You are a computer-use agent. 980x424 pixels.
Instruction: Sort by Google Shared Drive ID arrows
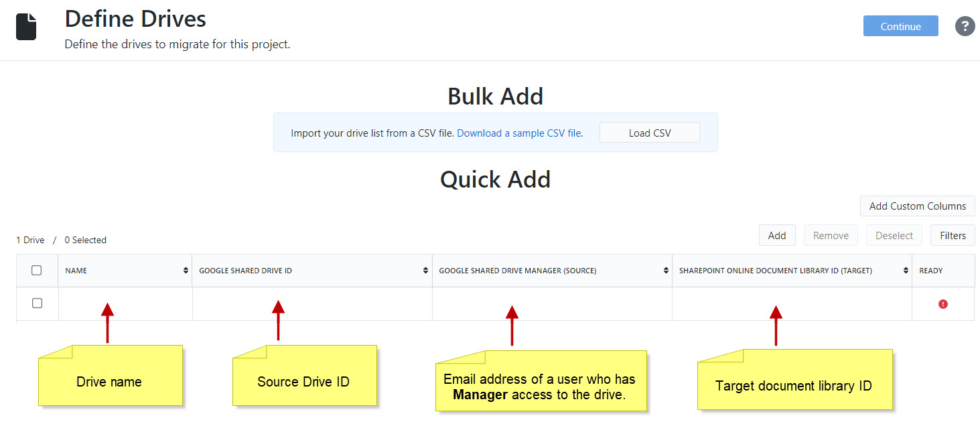point(425,271)
